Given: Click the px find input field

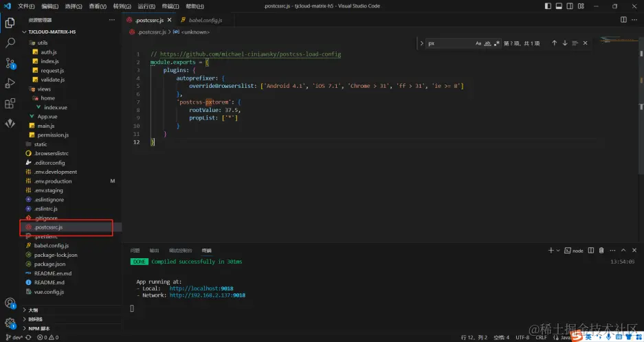Looking at the screenshot, I should [x=448, y=43].
